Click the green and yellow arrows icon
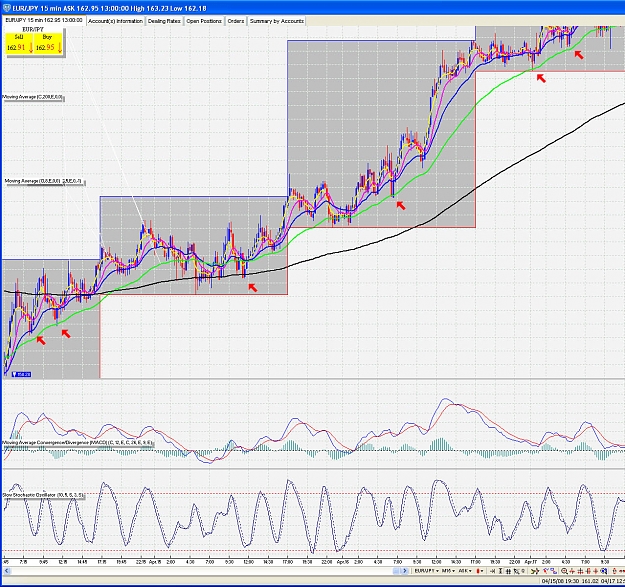Image resolution: width=625 pixels, height=587 pixels. 535,571
